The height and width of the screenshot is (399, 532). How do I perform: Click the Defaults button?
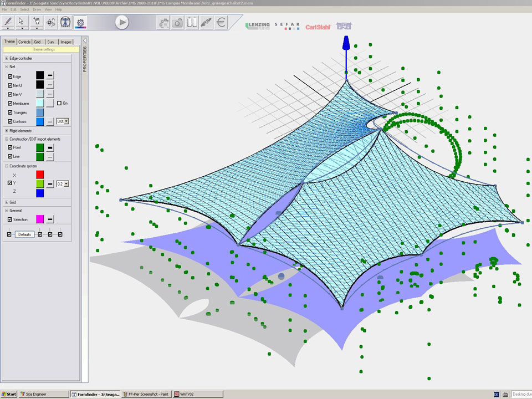click(24, 234)
